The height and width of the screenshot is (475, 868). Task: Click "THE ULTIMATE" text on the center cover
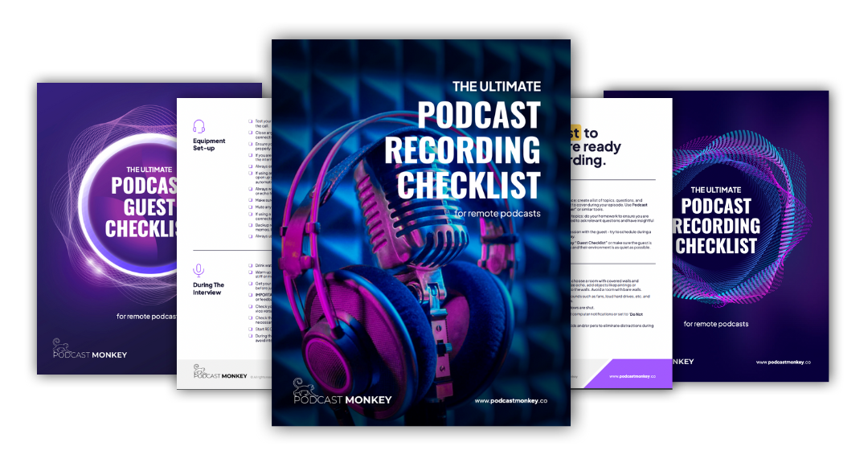tap(497, 86)
